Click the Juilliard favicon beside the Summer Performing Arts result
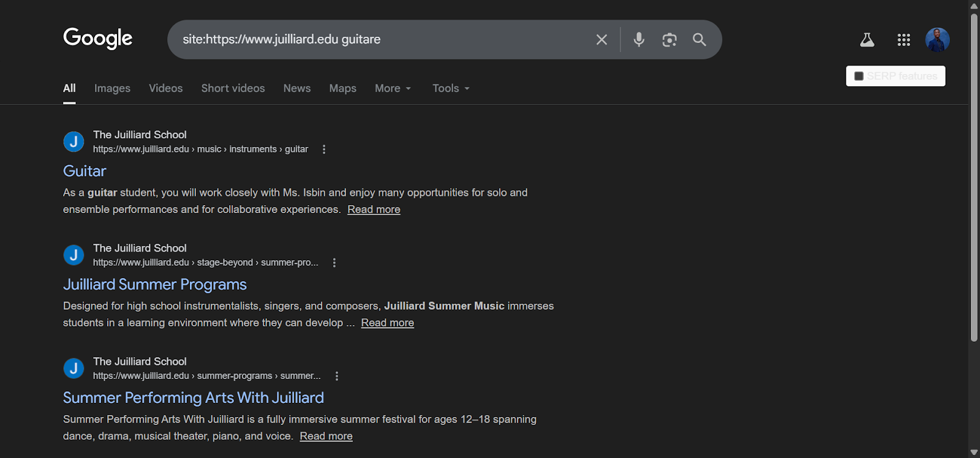The image size is (980, 458). click(x=73, y=368)
